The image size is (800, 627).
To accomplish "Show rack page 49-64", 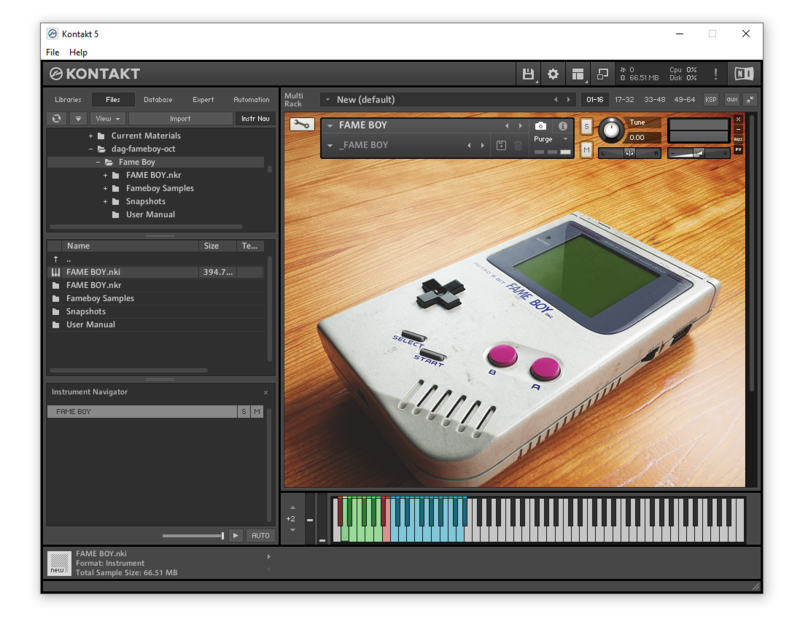I will (x=684, y=100).
